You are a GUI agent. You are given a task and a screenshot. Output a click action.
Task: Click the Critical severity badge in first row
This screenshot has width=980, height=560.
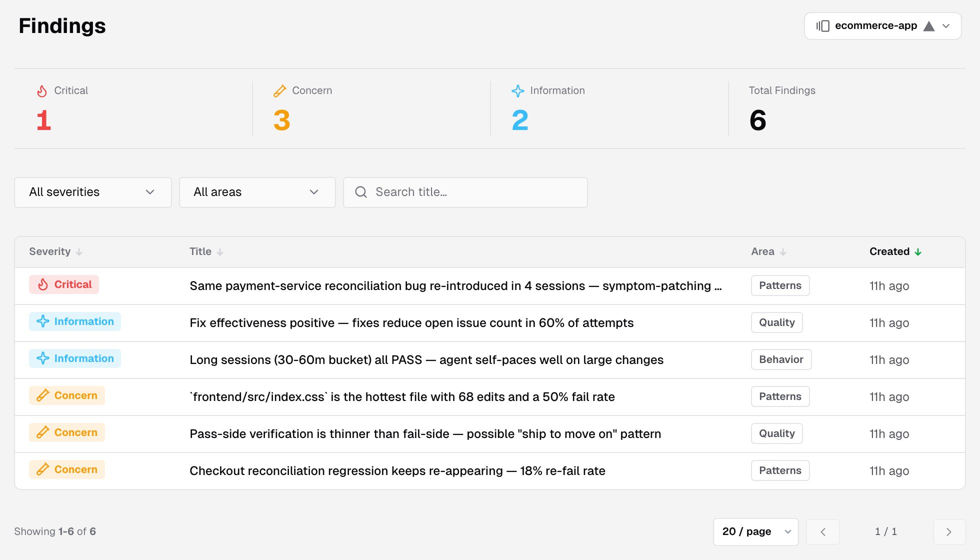click(64, 284)
